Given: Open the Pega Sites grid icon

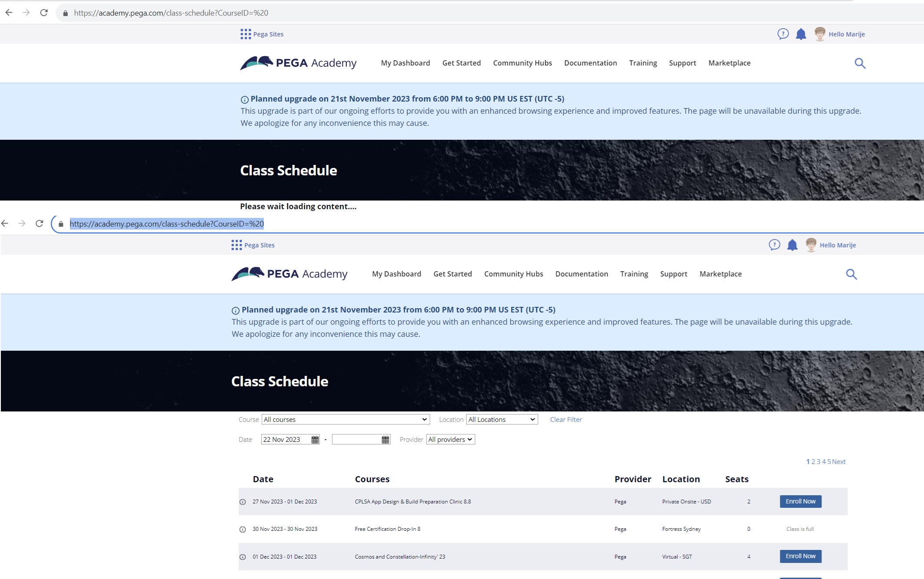Looking at the screenshot, I should pyautogui.click(x=237, y=245).
